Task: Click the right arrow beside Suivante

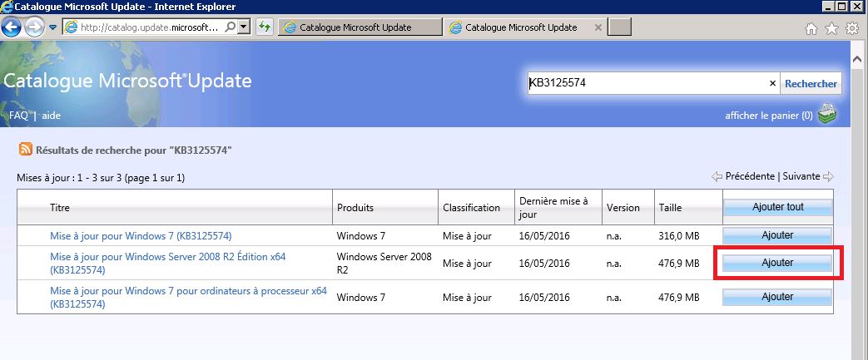Action: [828, 177]
